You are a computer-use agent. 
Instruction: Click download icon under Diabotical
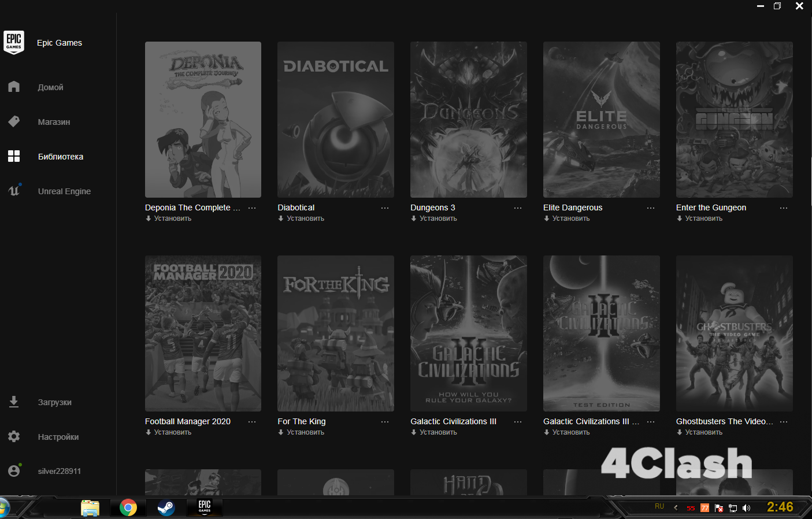point(281,218)
